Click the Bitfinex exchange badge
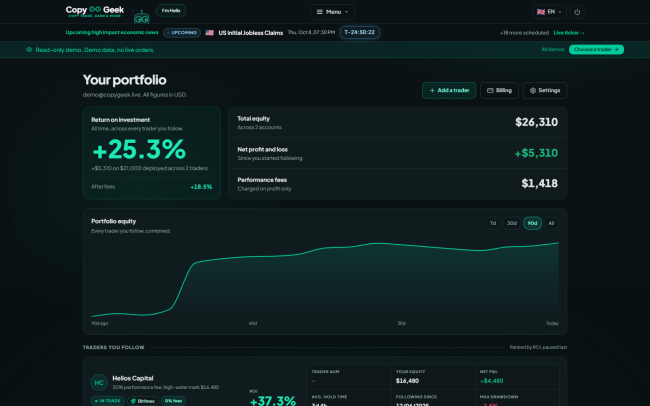This screenshot has width=650, height=406. click(143, 401)
